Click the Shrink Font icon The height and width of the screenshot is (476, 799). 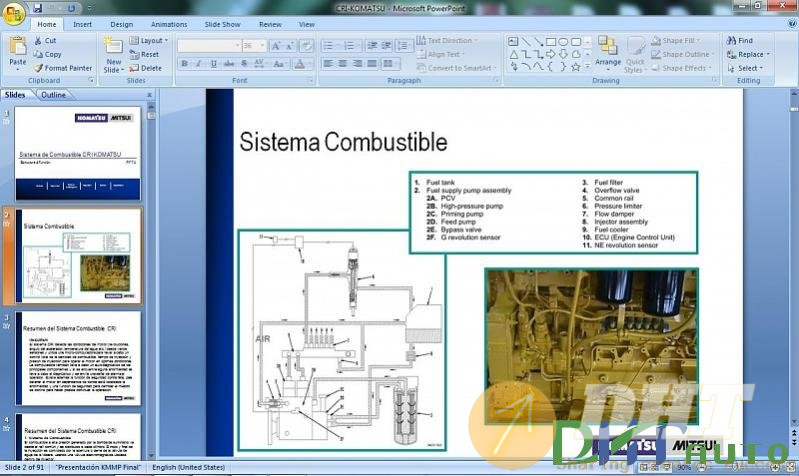(x=289, y=46)
